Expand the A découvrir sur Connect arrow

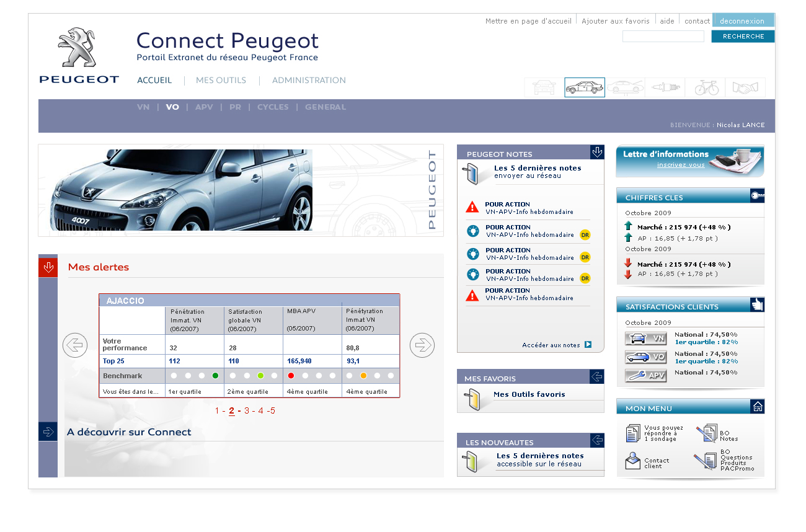[x=48, y=432]
